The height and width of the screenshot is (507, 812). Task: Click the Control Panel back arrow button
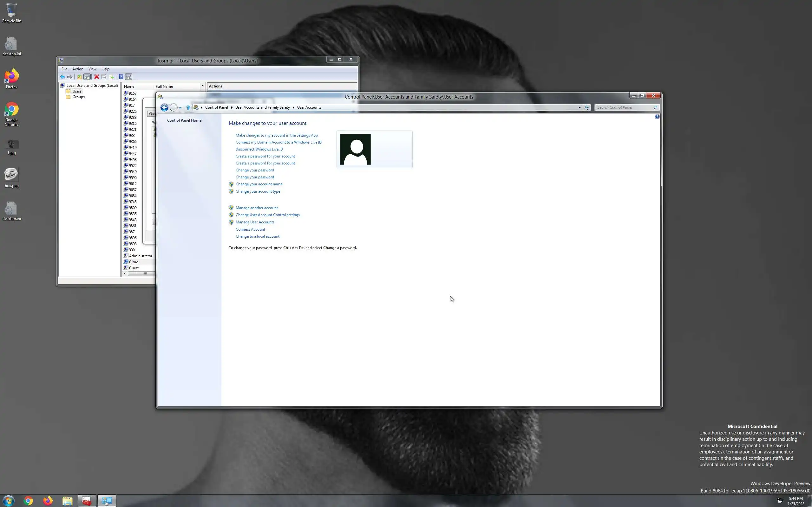point(164,107)
